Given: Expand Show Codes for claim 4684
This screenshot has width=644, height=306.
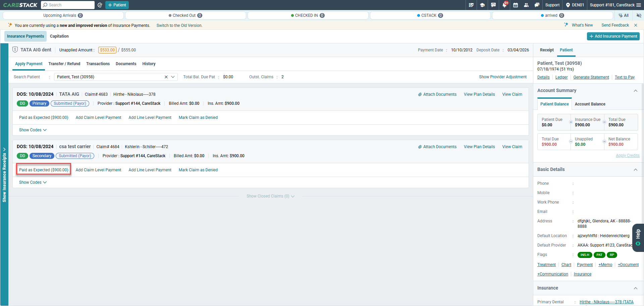Looking at the screenshot, I should (x=33, y=182).
